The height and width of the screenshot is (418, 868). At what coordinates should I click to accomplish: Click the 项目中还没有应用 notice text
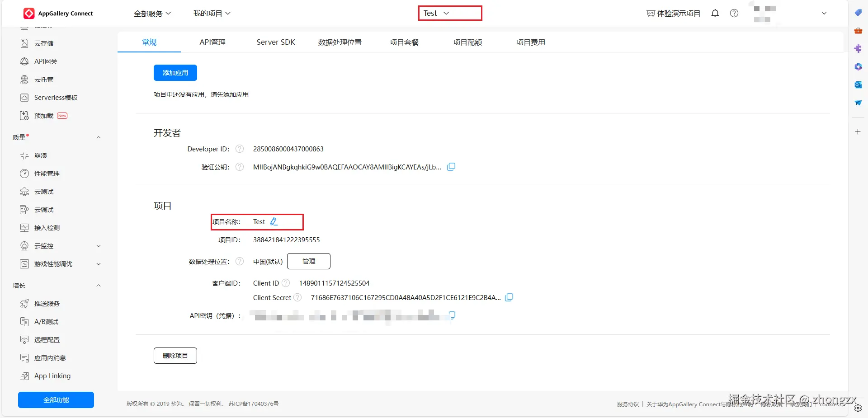(x=201, y=94)
